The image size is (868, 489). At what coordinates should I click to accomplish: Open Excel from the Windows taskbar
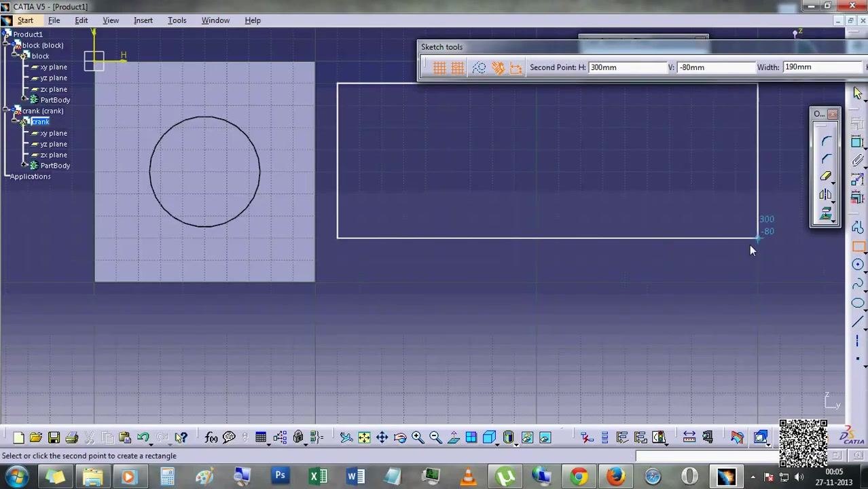coord(318,476)
